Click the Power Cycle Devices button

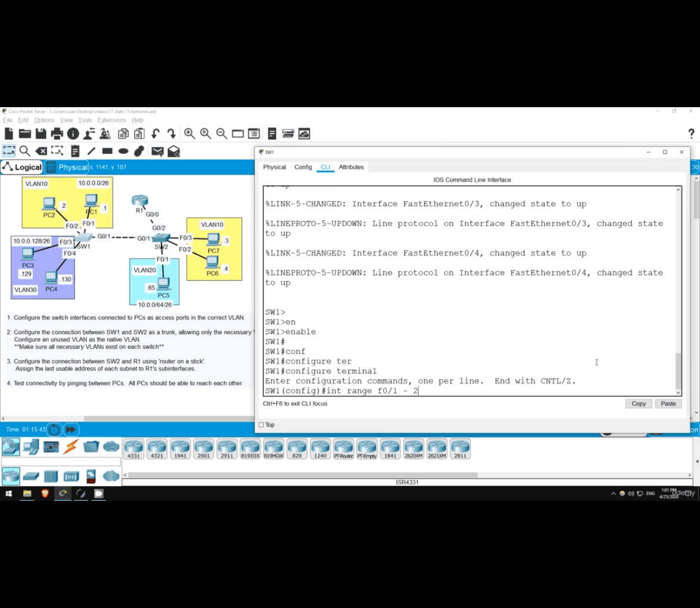(55, 430)
